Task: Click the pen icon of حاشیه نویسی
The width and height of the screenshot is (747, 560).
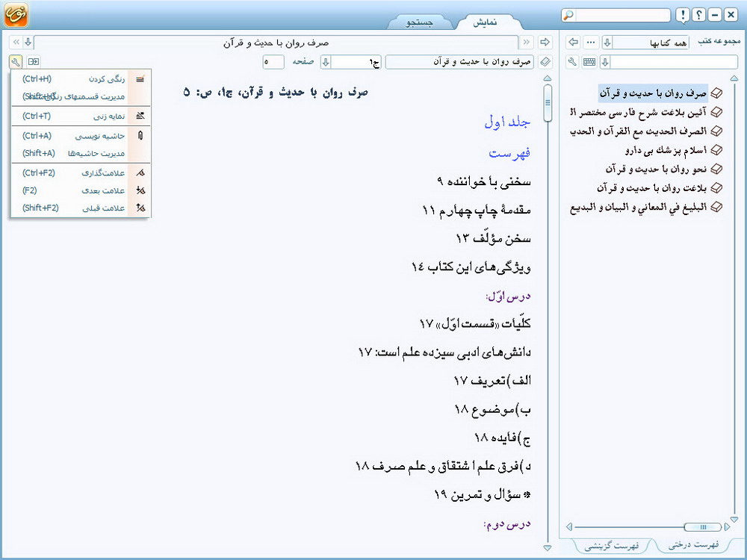Action: [x=140, y=136]
